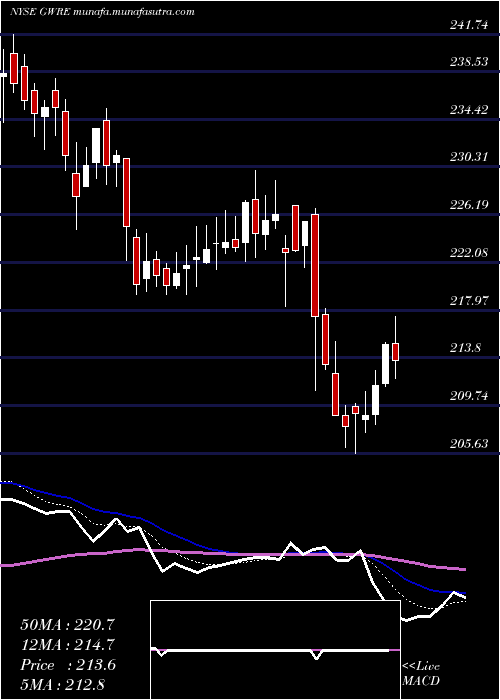The width and height of the screenshot is (500, 700).
Task: Click inside the MACD indicator box
Action: point(275,650)
